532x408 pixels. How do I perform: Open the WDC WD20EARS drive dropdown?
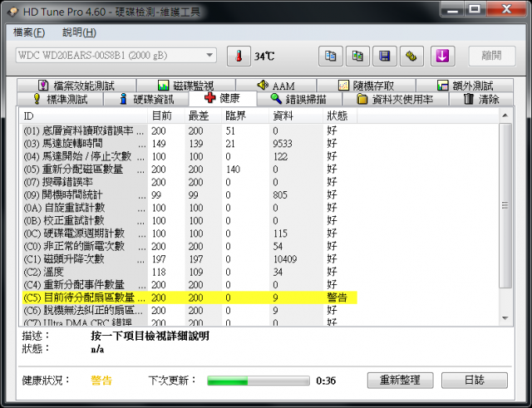(116, 56)
